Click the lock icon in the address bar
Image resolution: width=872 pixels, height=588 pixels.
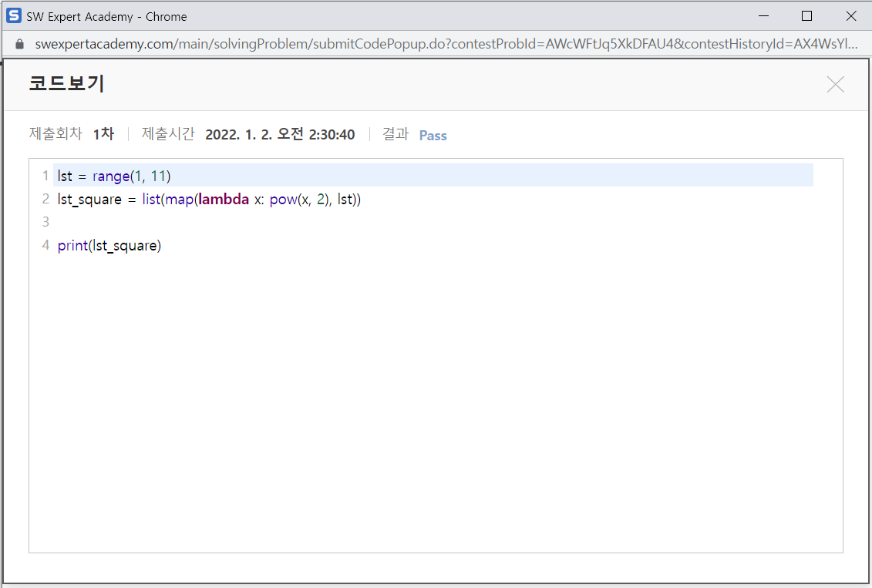(x=19, y=44)
